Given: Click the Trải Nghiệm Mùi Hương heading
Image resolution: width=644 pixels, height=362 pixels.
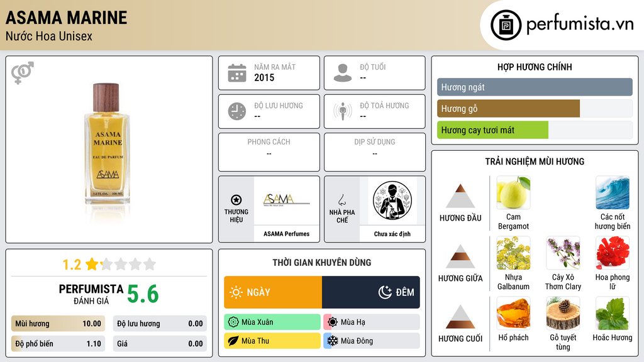Looking at the screenshot, I should 535,162.
